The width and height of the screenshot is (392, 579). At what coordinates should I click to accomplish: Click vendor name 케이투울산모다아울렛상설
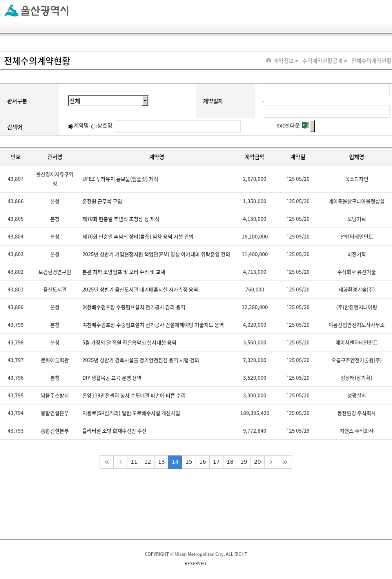(357, 202)
